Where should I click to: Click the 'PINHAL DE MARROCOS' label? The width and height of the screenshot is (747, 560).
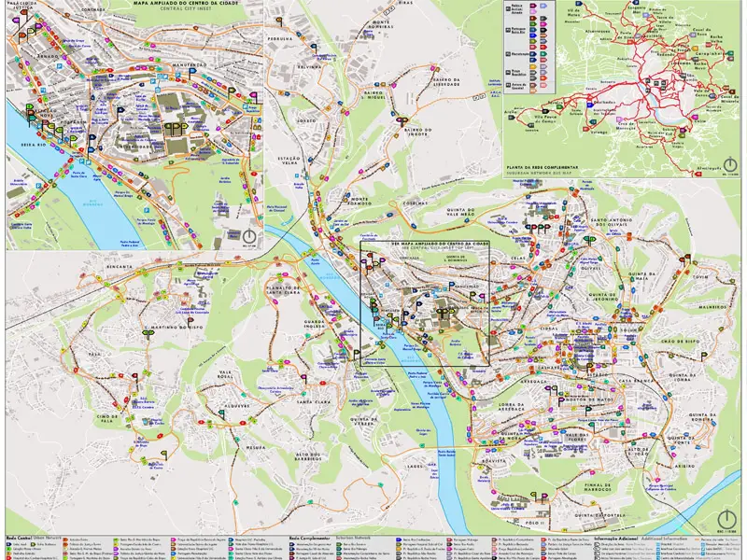point(598,487)
